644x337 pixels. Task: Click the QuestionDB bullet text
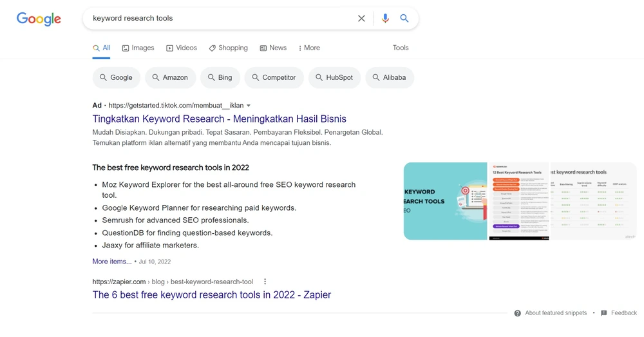point(187,233)
